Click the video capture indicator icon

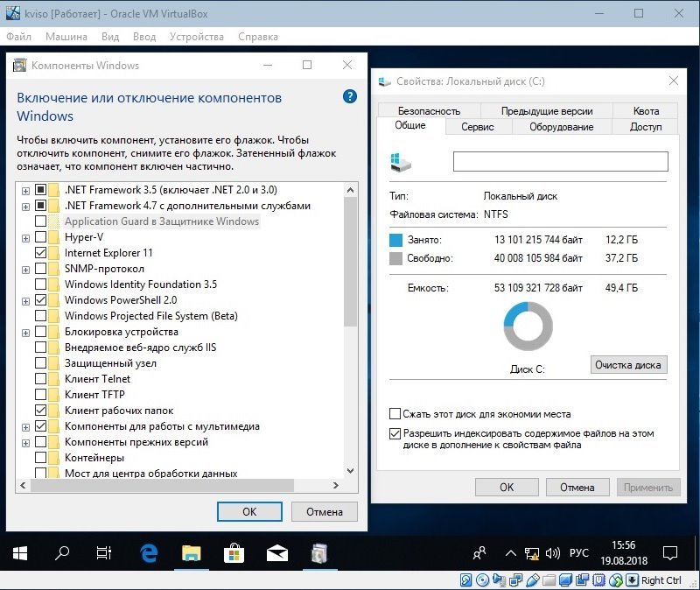point(582,580)
